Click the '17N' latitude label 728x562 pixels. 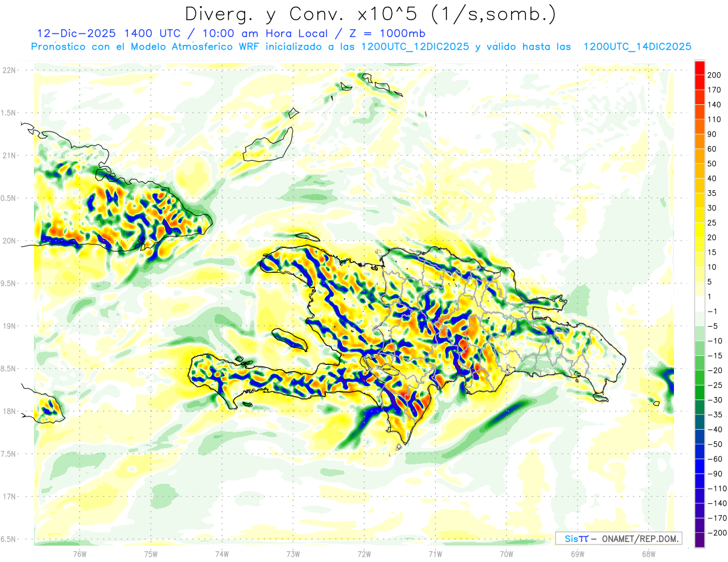9,497
